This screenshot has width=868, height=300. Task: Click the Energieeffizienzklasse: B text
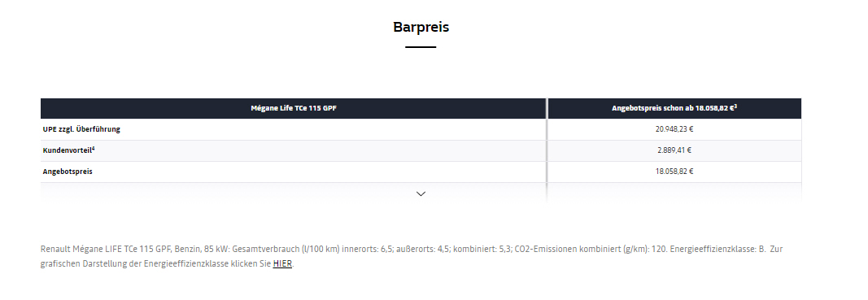coord(718,249)
